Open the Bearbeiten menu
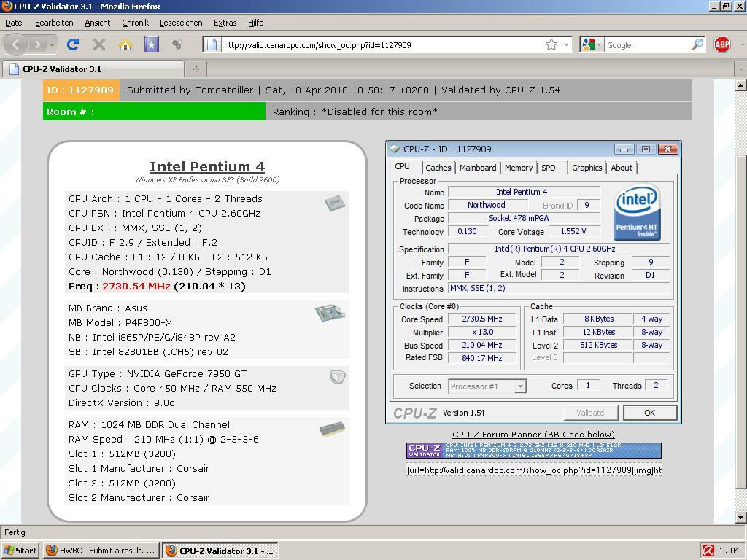The image size is (747, 560). coord(54,23)
